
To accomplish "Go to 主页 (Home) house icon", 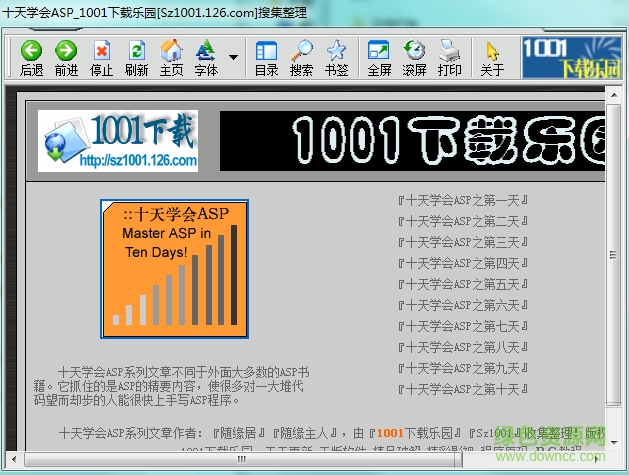I will 171,51.
